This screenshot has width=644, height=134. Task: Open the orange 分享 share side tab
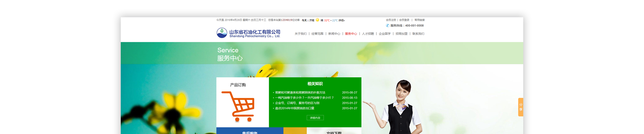coord(521,107)
